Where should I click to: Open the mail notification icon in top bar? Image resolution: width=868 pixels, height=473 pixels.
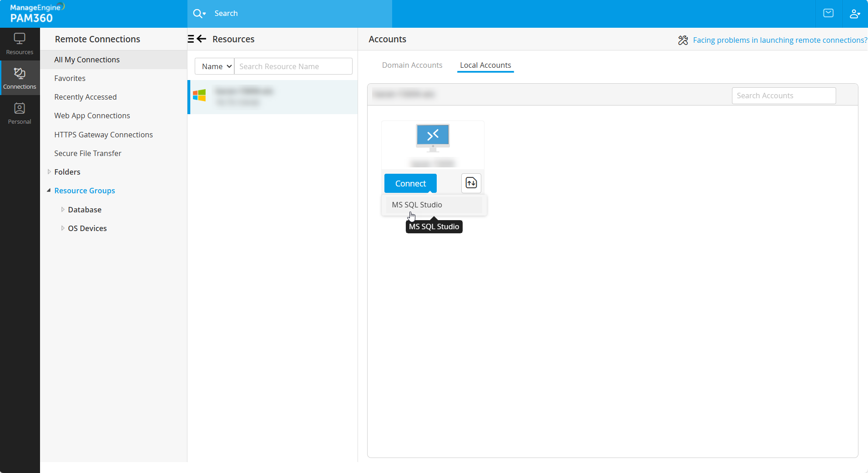(828, 13)
